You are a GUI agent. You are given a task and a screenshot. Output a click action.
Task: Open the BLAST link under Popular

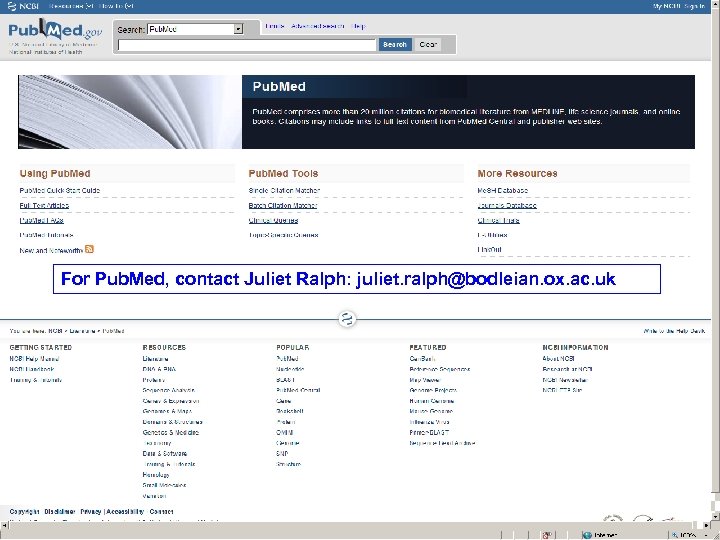coord(285,380)
